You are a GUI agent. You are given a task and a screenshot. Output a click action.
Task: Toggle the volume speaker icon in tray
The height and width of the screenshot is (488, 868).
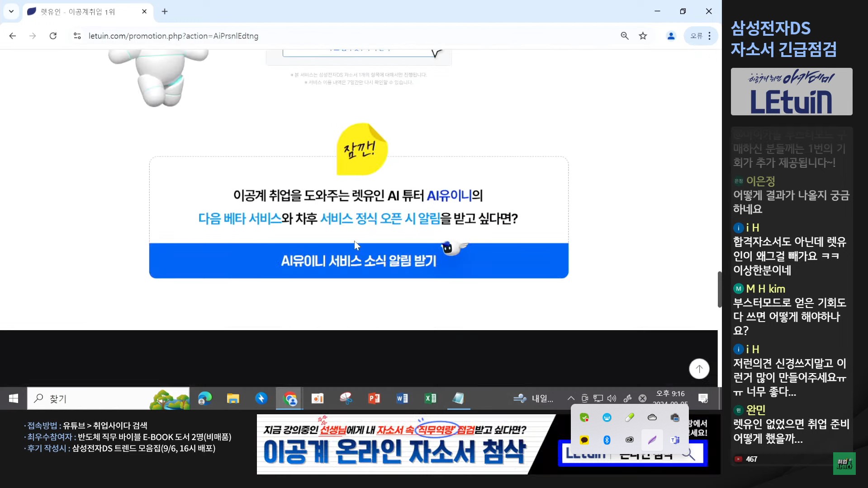(x=612, y=398)
